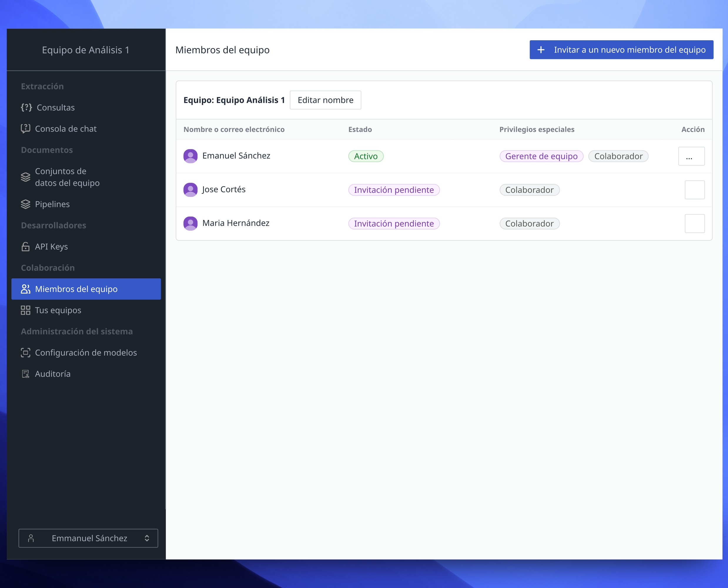Click the user icon beside Emmanuel Sánchez
Screen dimensions: 728x588
[31, 538]
